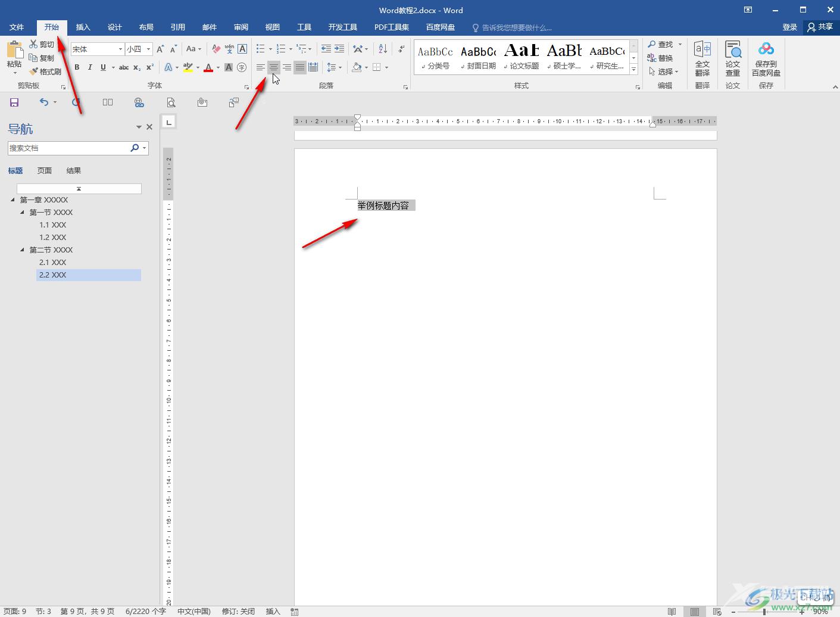Open borders dropdown
This screenshot has width=840, height=617.
point(386,67)
